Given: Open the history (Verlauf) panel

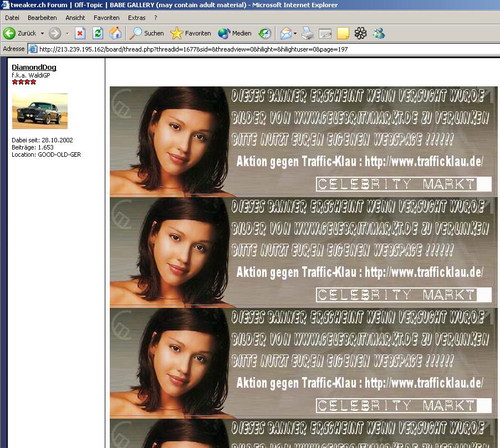Looking at the screenshot, I should tap(265, 33).
